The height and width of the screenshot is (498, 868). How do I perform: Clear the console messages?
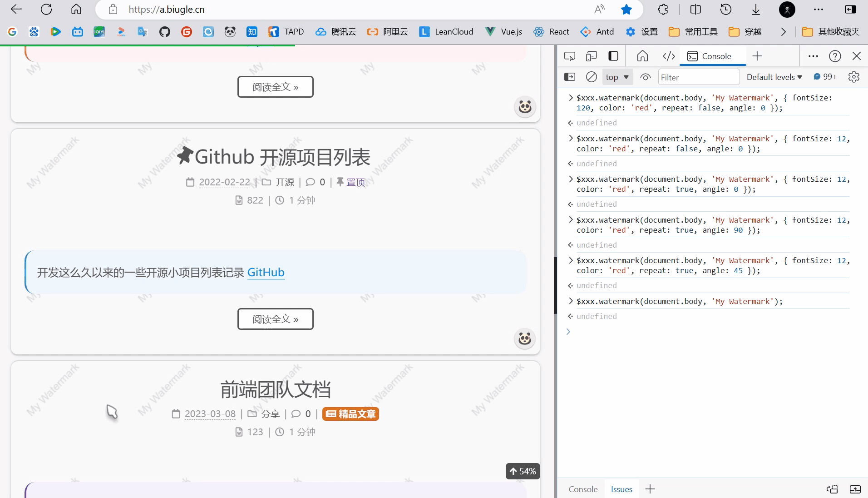coord(591,77)
